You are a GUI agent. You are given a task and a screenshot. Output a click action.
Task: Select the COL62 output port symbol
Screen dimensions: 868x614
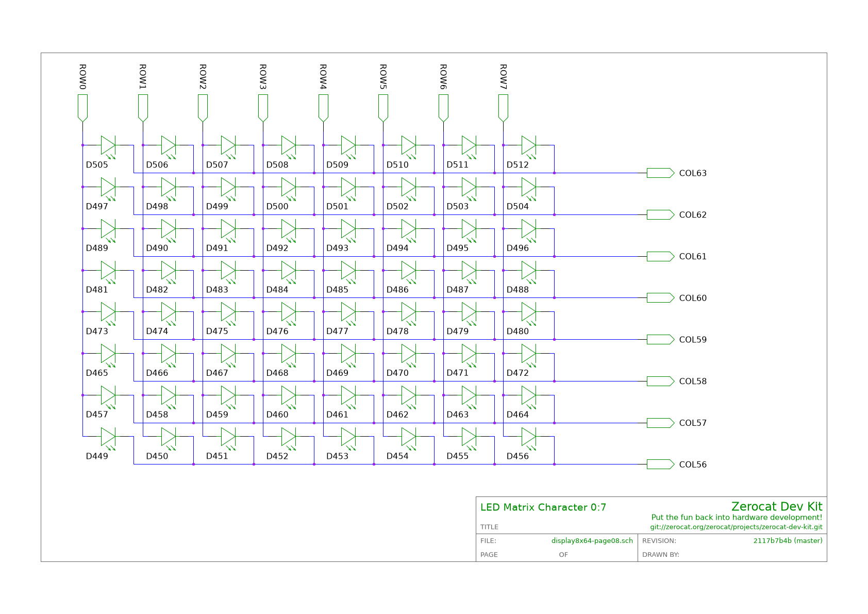point(660,214)
